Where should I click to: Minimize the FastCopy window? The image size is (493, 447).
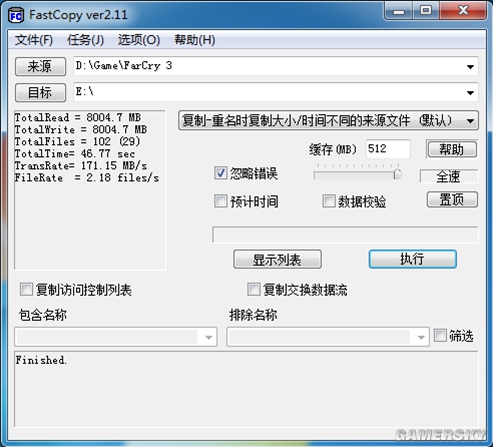click(x=399, y=11)
